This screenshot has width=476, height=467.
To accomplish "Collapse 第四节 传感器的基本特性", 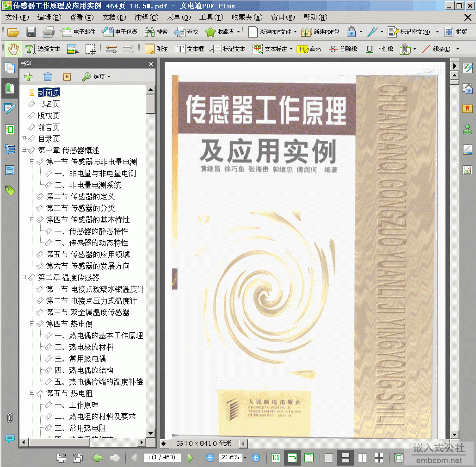I will (x=32, y=219).
